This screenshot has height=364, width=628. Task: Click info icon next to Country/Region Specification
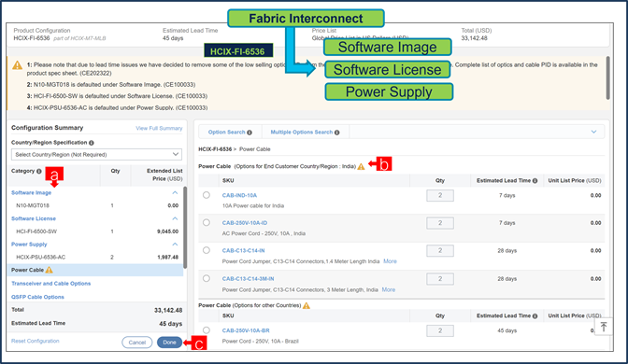[92, 143]
